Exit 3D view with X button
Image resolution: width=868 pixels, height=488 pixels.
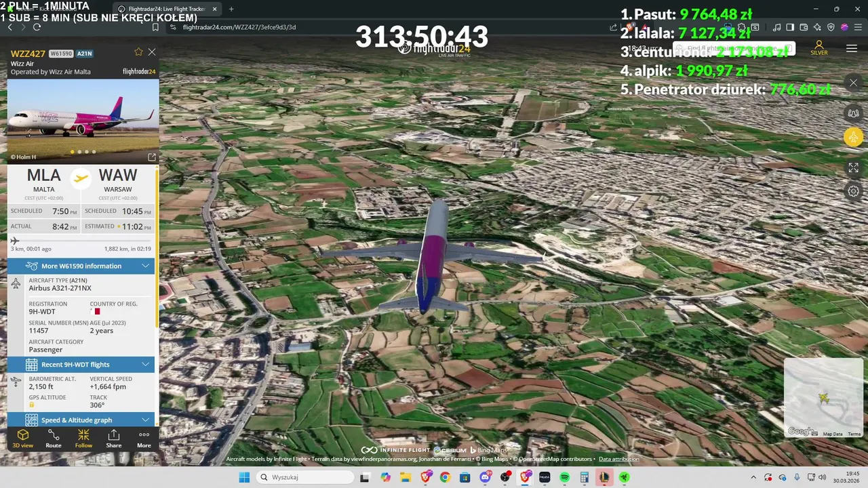853,83
